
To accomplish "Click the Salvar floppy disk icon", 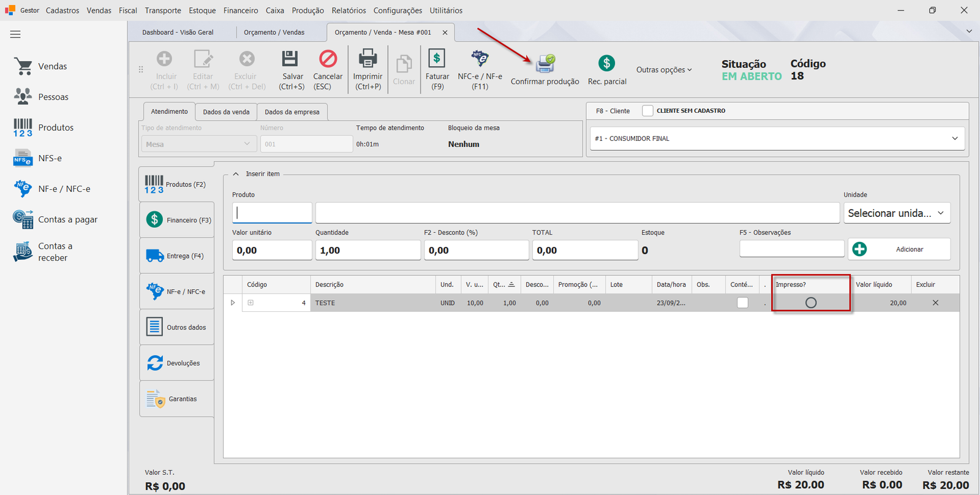I will 290,59.
